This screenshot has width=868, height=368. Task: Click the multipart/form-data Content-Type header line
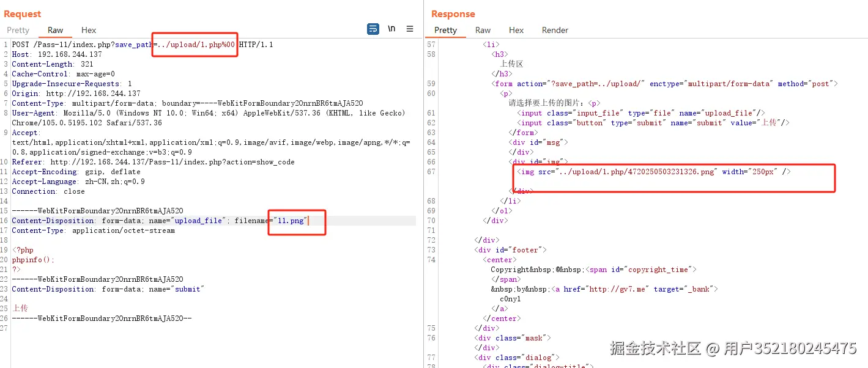(x=187, y=103)
